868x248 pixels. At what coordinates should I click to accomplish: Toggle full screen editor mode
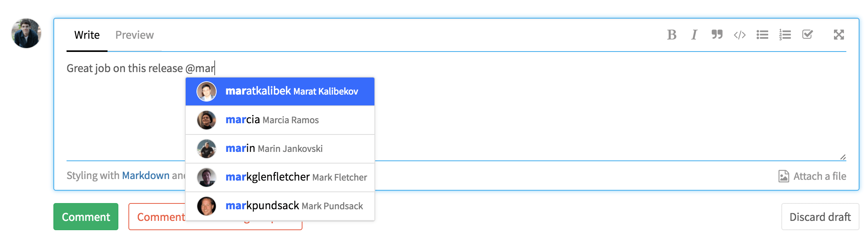pyautogui.click(x=839, y=35)
